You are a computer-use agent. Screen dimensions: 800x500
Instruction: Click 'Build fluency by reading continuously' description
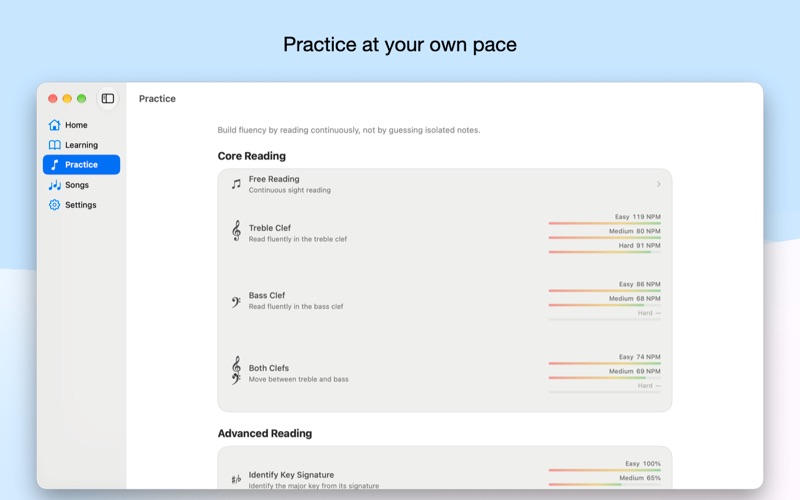click(348, 130)
